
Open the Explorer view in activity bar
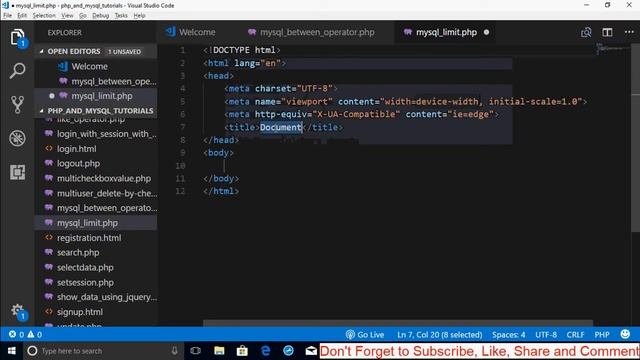pos(17,37)
